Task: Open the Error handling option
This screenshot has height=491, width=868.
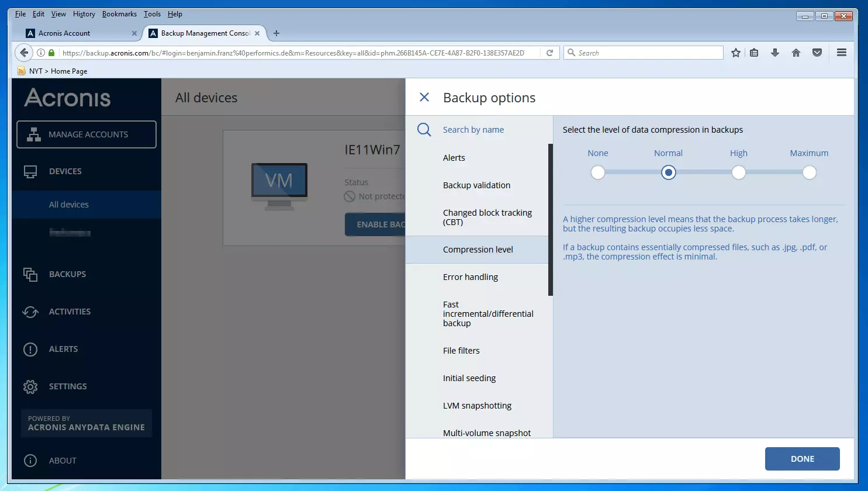Action: click(x=477, y=277)
